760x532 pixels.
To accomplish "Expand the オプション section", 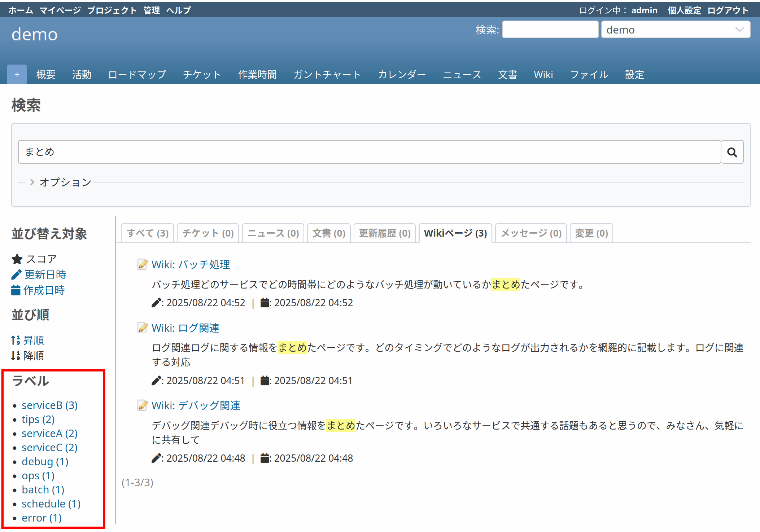I will tap(65, 182).
